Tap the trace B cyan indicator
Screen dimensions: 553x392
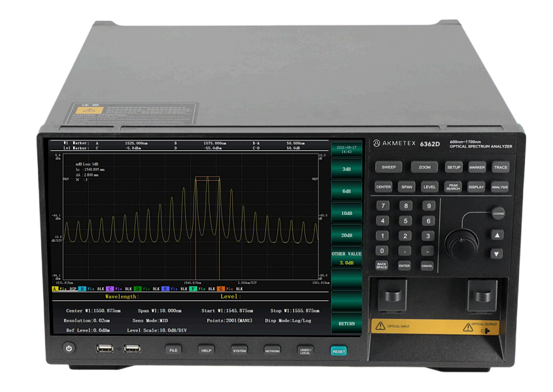(x=82, y=289)
